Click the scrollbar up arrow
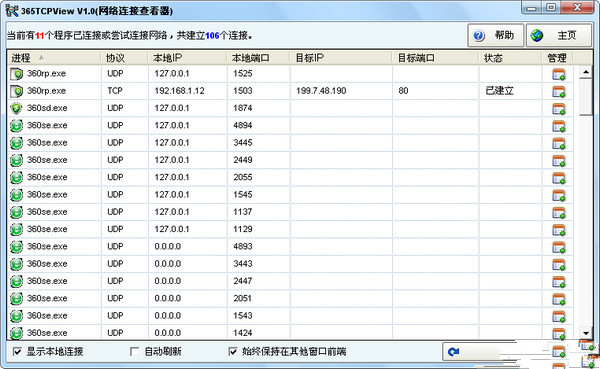Image resolution: width=600 pixels, height=369 pixels. tap(586, 72)
